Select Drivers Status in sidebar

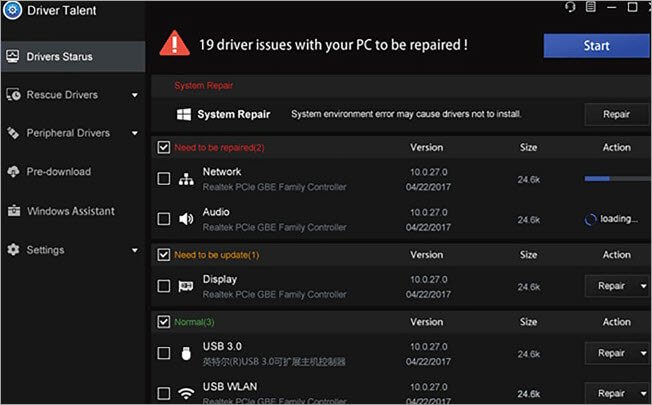(x=73, y=56)
